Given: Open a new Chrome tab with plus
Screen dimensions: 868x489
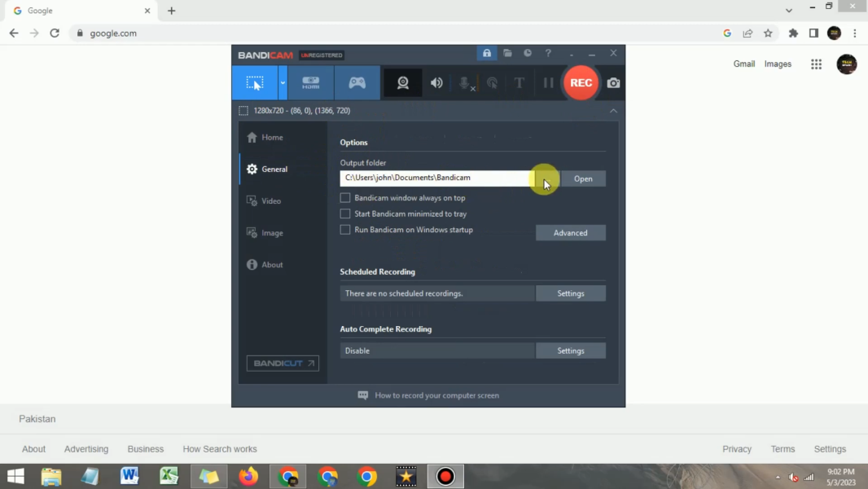Looking at the screenshot, I should point(172,11).
